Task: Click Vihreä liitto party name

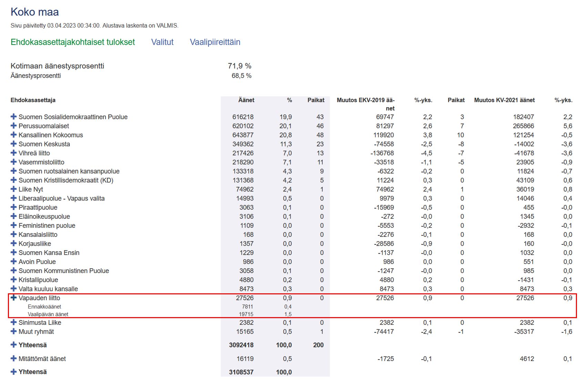Action: 34,153
